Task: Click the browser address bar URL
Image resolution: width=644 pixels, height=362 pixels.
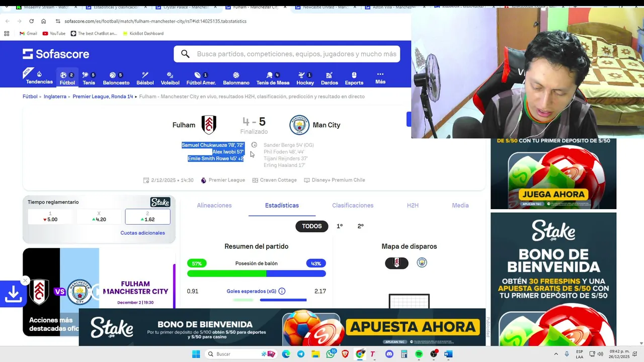Action: tap(155, 21)
